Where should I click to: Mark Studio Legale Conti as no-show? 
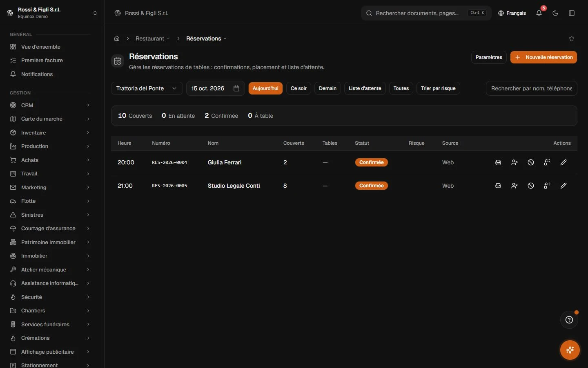(514, 186)
